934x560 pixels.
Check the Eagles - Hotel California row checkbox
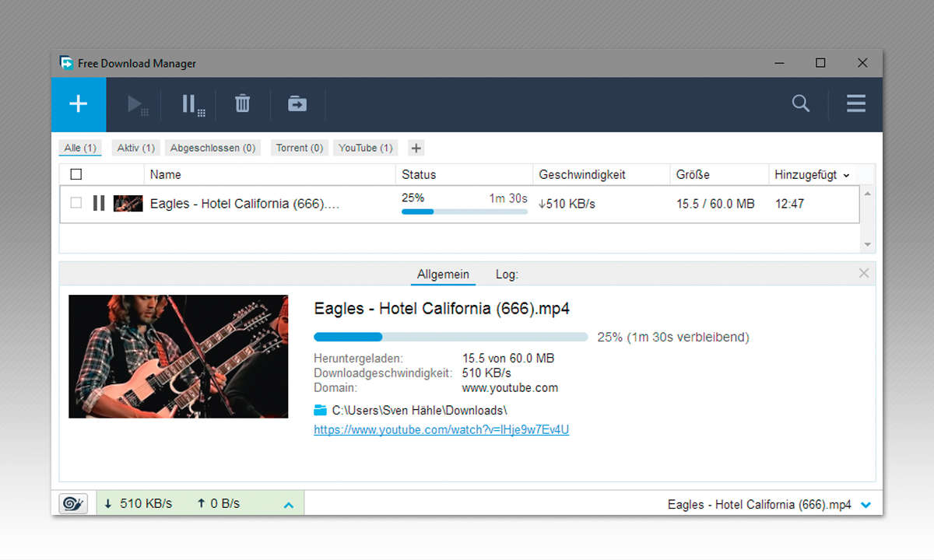[76, 203]
